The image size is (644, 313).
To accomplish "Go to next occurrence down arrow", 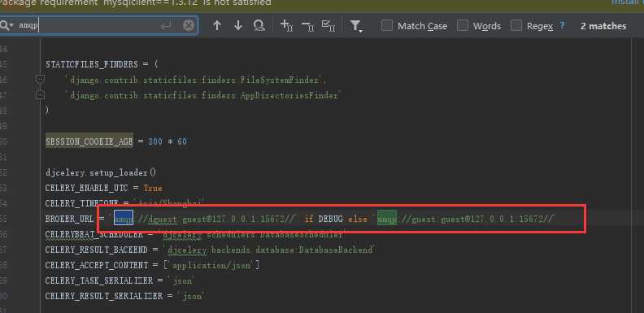I will (x=238, y=25).
